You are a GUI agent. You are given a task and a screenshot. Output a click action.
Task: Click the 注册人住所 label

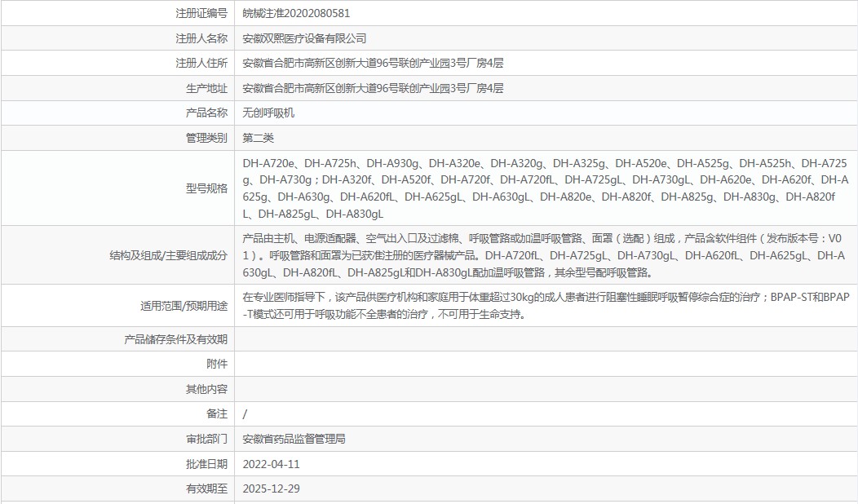(201, 63)
